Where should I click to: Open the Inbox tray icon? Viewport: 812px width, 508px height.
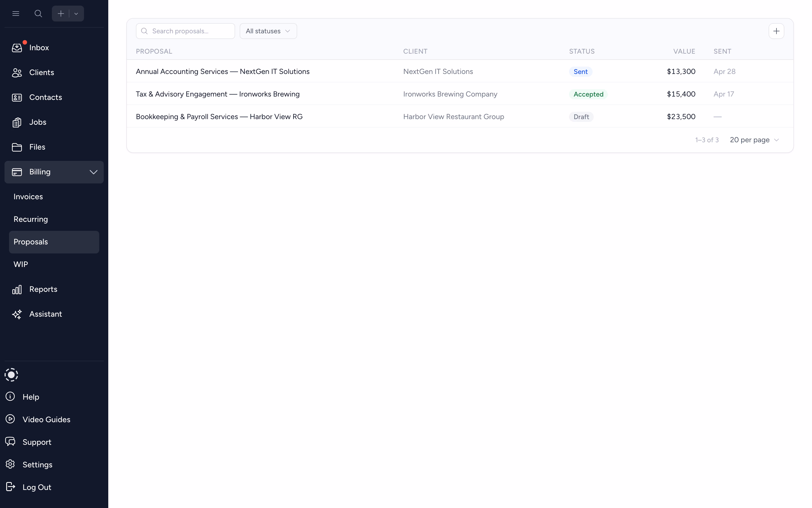point(17,48)
